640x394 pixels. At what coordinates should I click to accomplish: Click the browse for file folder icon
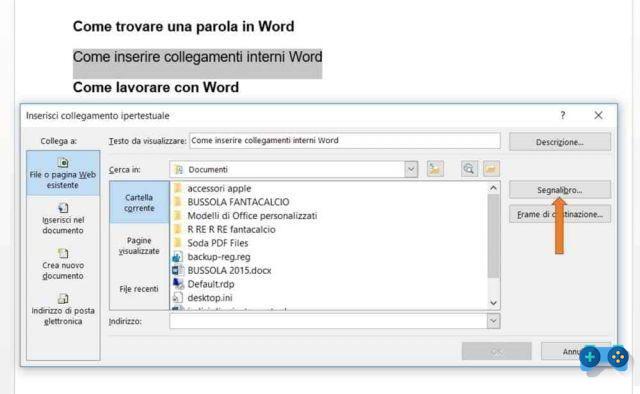pos(491,169)
